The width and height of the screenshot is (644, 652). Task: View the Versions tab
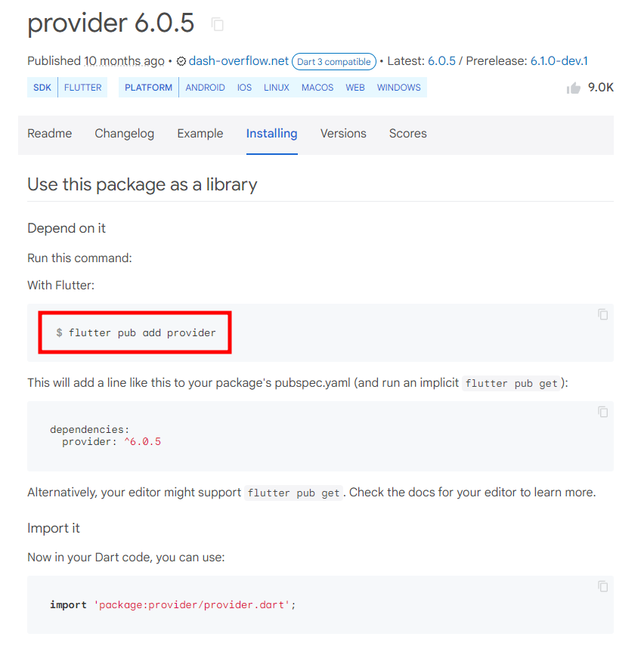click(343, 134)
